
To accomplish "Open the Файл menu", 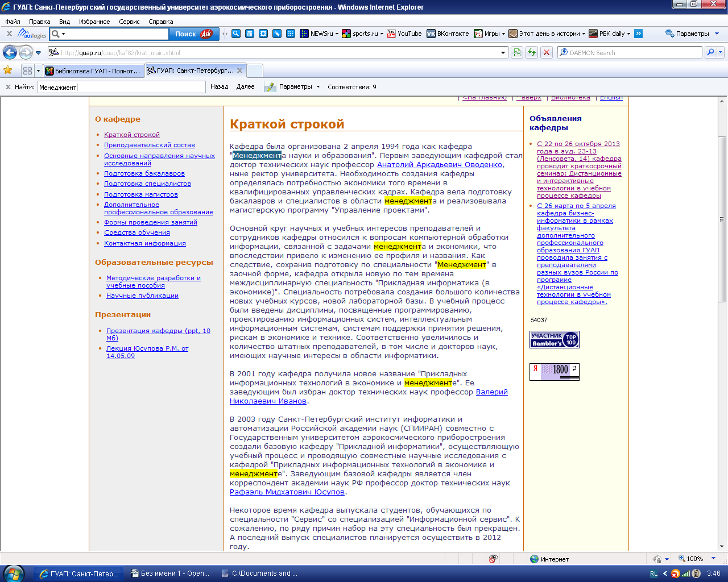I will tap(13, 22).
